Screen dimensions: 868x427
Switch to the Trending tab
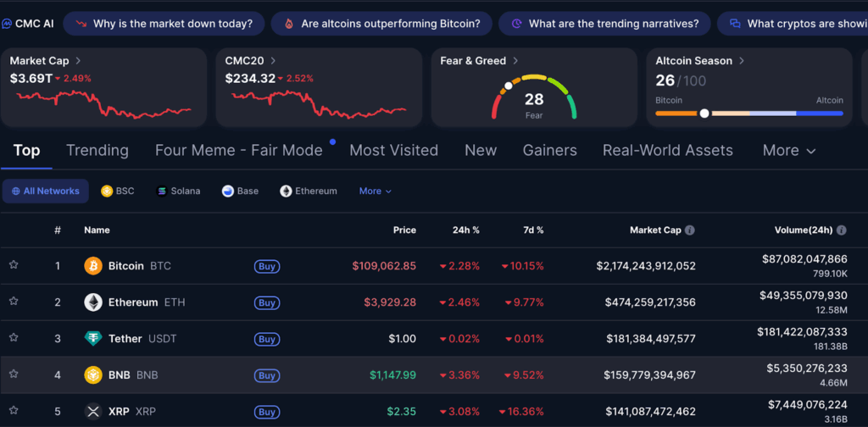click(x=97, y=151)
